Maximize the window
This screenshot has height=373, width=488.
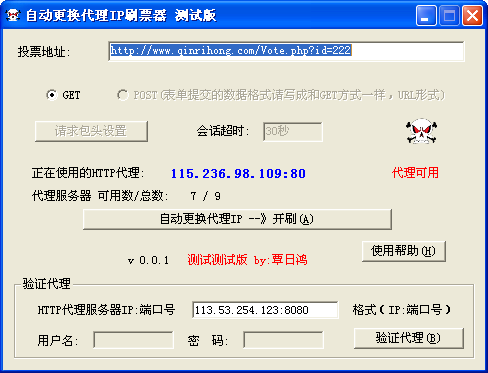point(449,15)
